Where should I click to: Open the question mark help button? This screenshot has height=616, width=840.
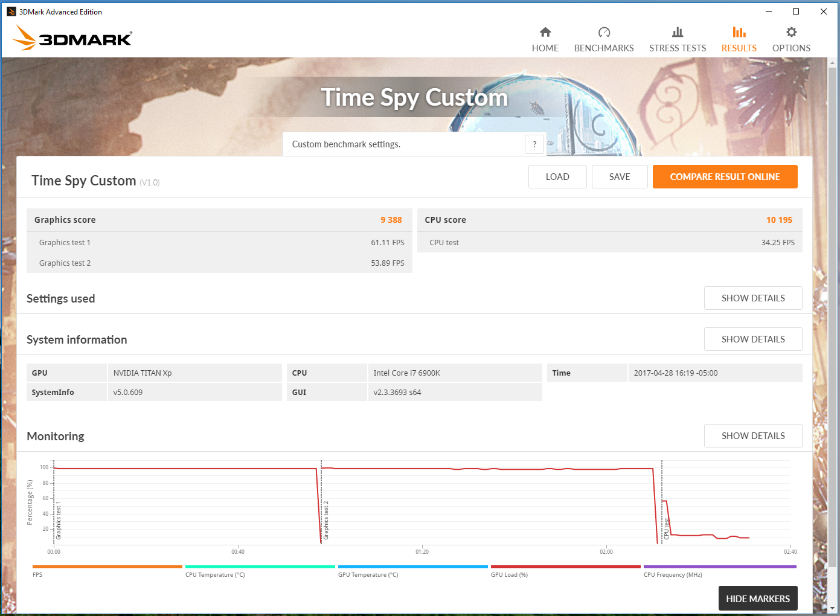pos(534,144)
